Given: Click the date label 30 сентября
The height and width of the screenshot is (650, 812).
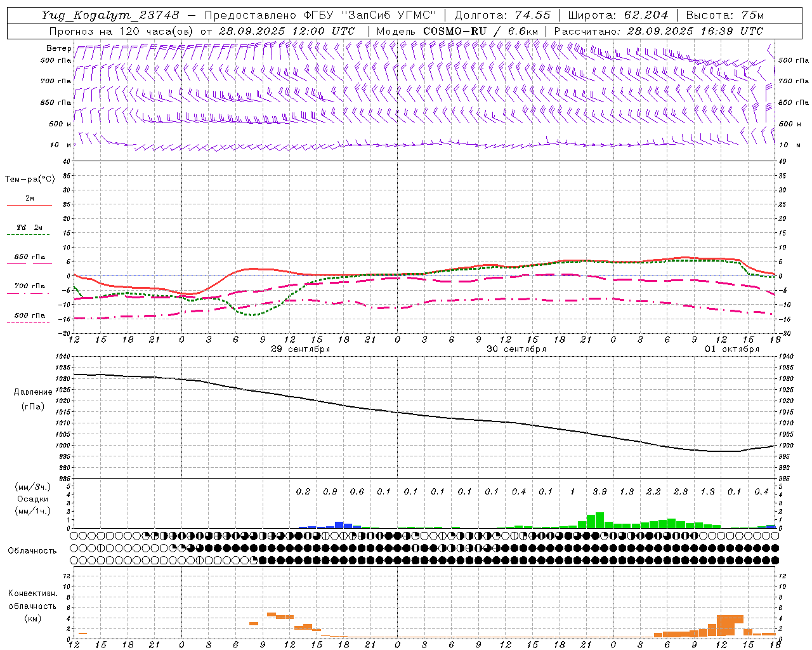Looking at the screenshot, I should coord(516,349).
